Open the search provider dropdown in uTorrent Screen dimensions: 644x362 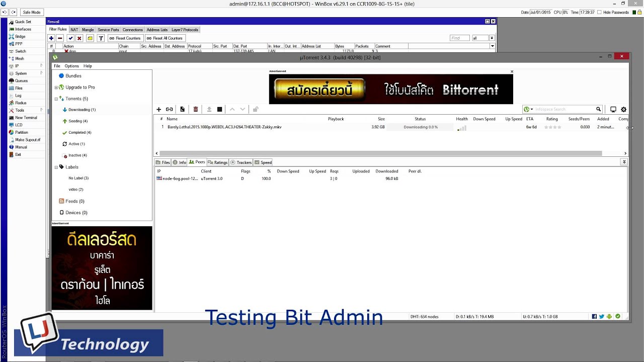point(529,109)
